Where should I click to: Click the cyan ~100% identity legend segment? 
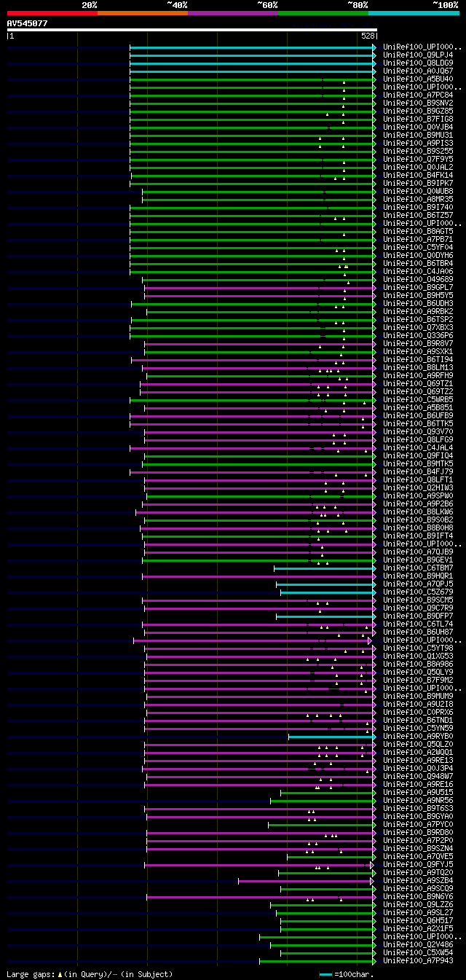pyautogui.click(x=414, y=12)
